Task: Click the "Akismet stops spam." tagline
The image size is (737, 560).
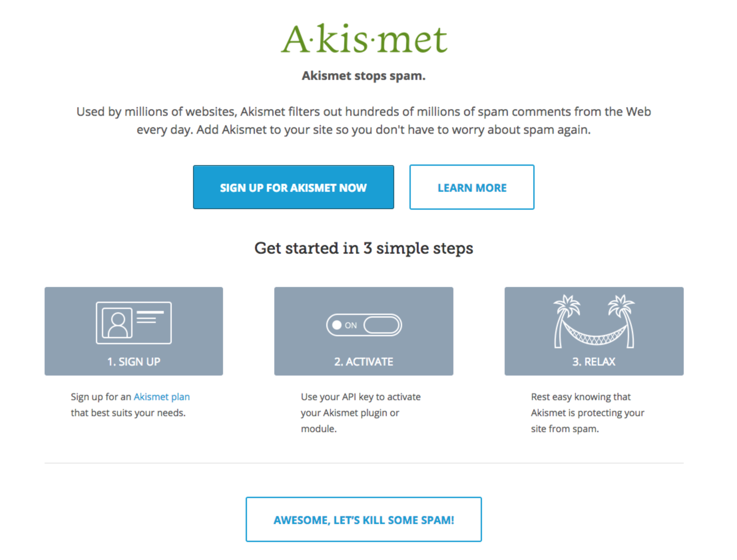Action: (364, 76)
